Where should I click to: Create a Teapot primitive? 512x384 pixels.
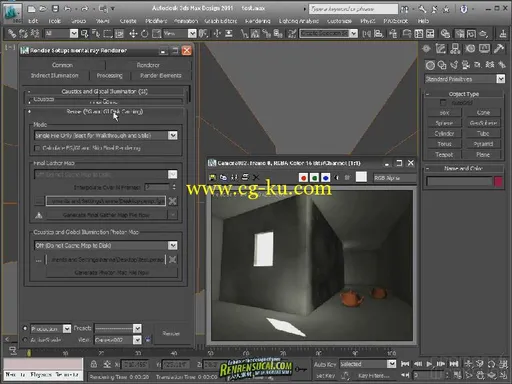[444, 155]
